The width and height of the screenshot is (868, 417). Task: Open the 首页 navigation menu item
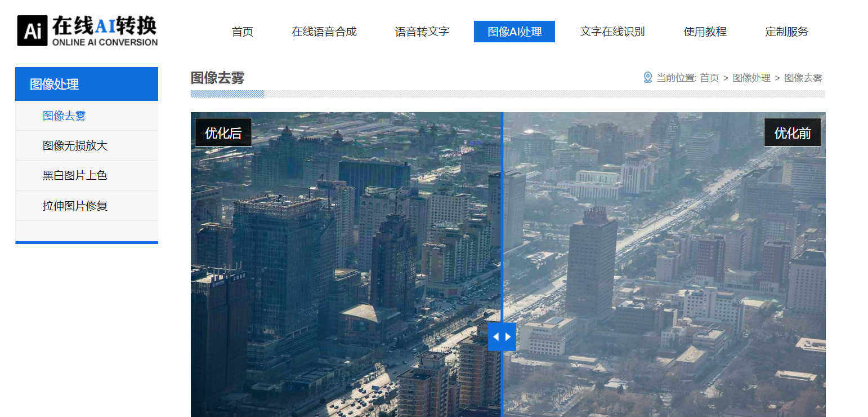(x=243, y=32)
